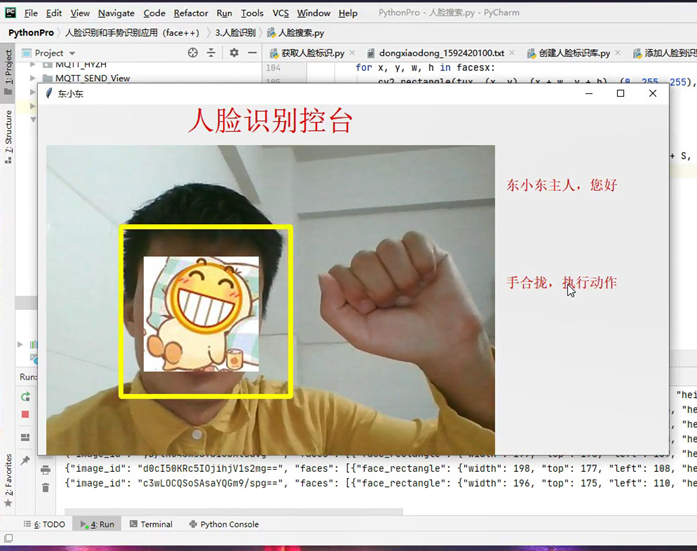
Task: Pin the Run tab with pin icon
Action: click(x=25, y=460)
